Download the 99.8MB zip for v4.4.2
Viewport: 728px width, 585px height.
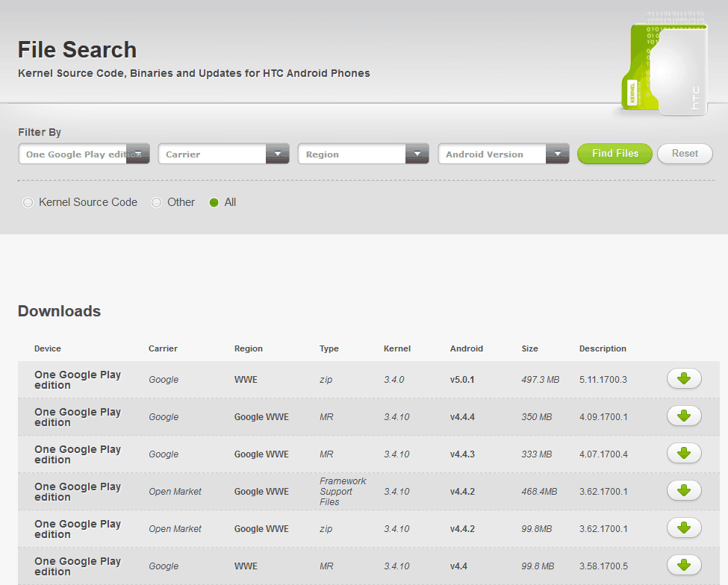[x=684, y=528]
